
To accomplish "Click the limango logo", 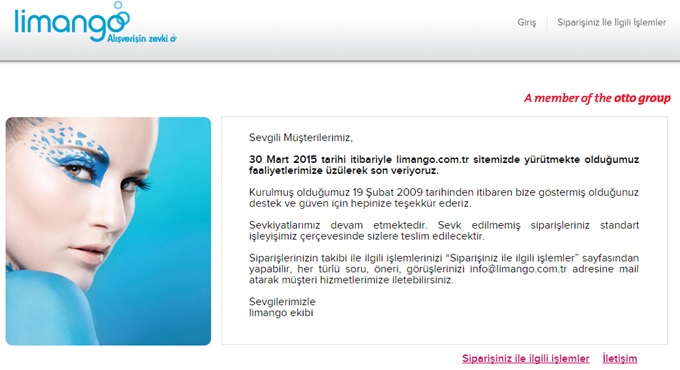I will (72, 22).
